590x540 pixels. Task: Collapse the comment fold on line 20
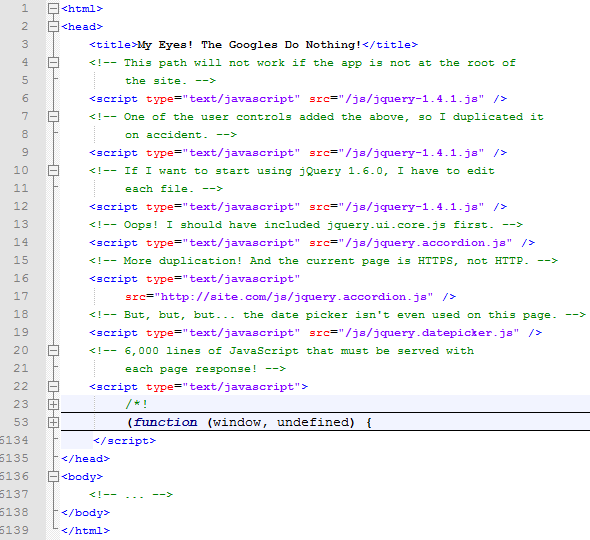pyautogui.click(x=53, y=351)
